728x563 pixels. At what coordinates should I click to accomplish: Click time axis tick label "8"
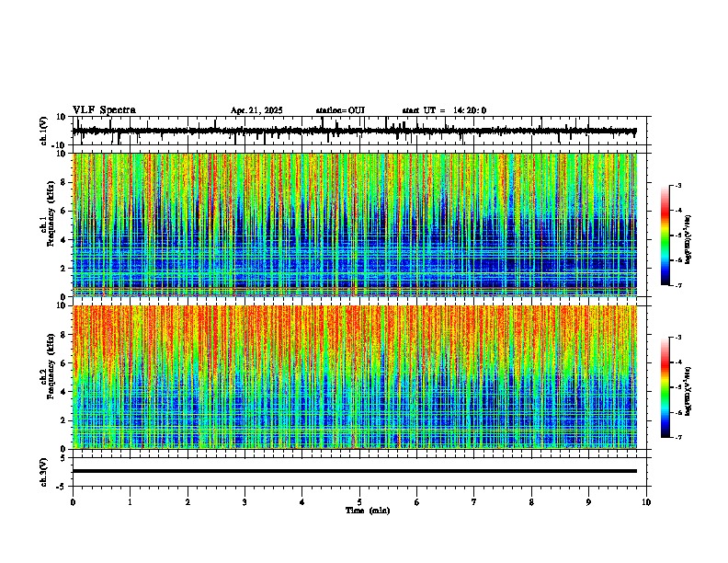click(531, 502)
